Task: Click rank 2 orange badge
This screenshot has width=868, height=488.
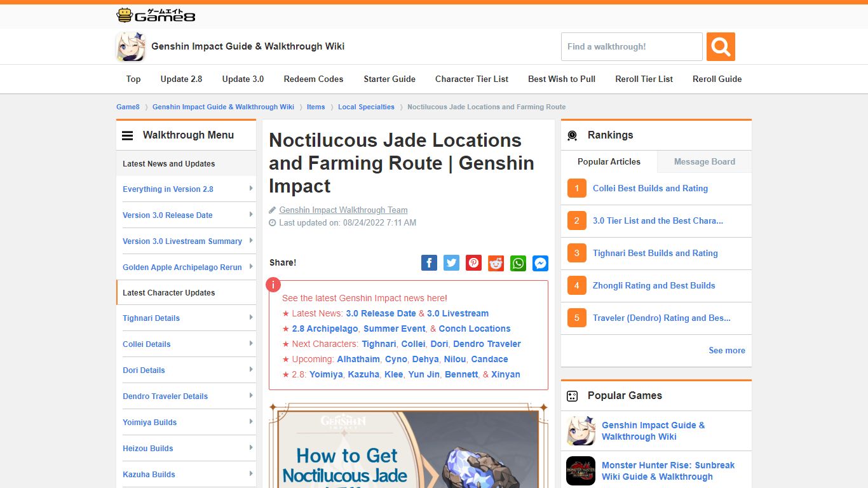Action: coord(577,220)
